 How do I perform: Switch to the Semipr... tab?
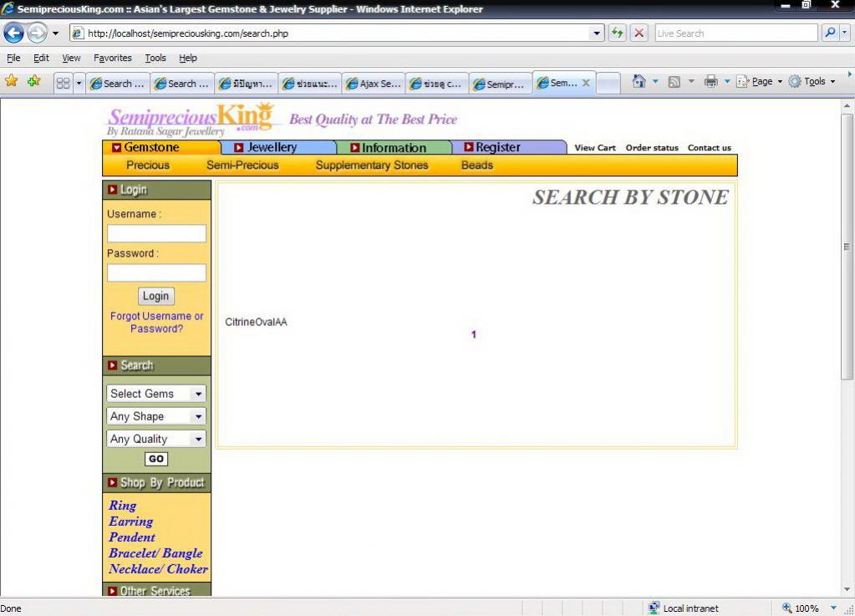point(501,84)
